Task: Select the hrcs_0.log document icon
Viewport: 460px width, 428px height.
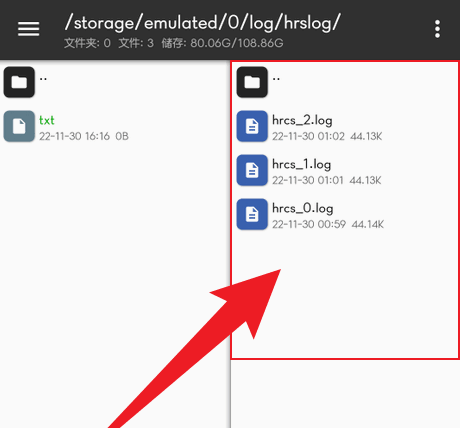Action: (x=252, y=214)
